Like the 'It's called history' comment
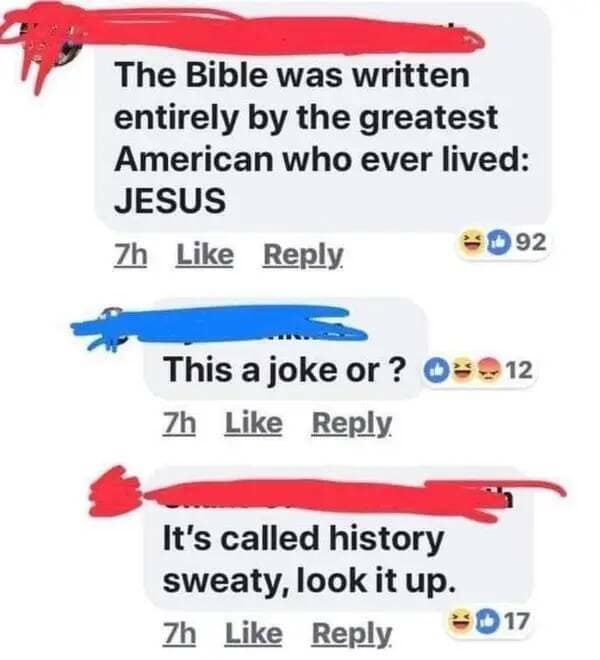Viewport: 600px width, 660px height. click(253, 633)
